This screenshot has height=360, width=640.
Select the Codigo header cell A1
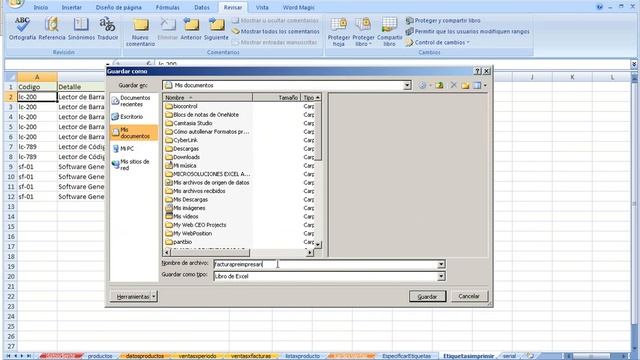tap(37, 87)
